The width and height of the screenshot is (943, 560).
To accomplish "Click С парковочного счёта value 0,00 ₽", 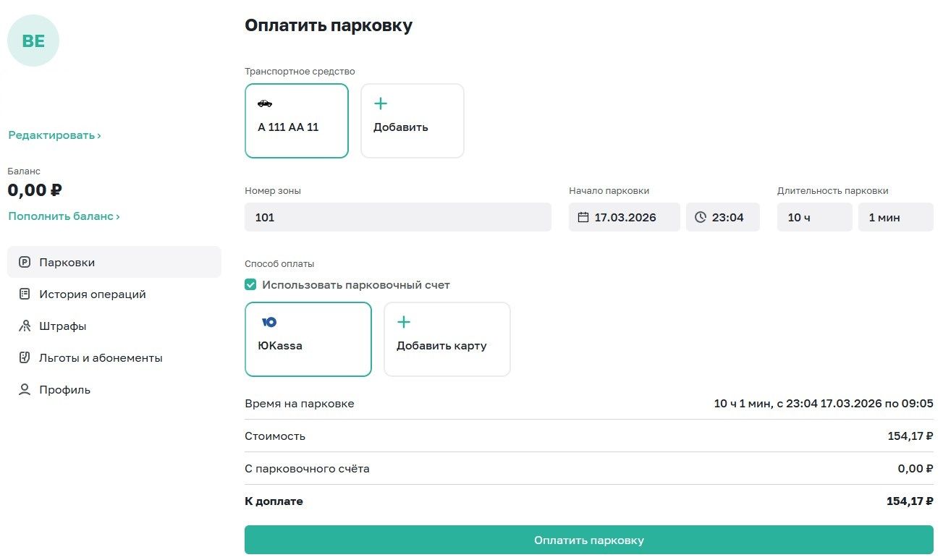I will 915,469.
